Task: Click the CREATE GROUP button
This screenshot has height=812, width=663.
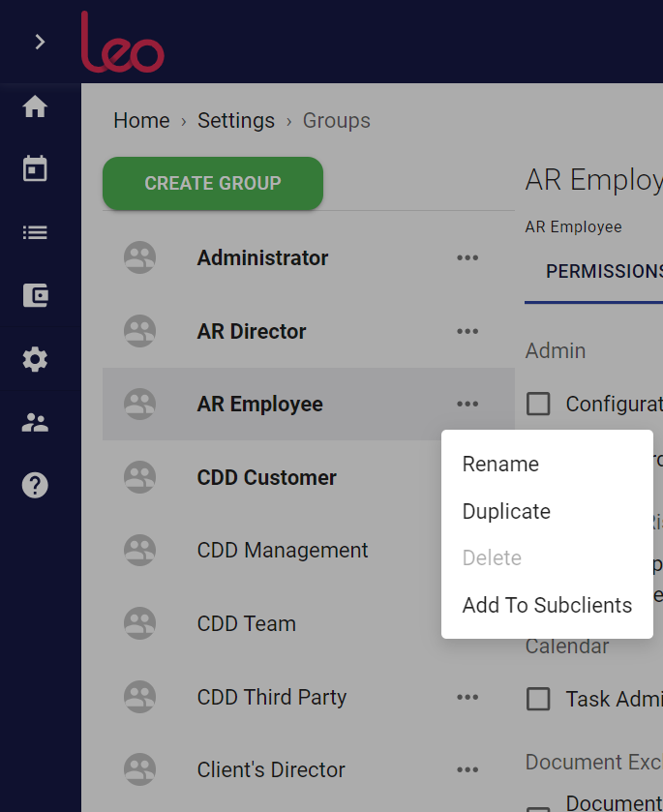Action: pos(213,183)
